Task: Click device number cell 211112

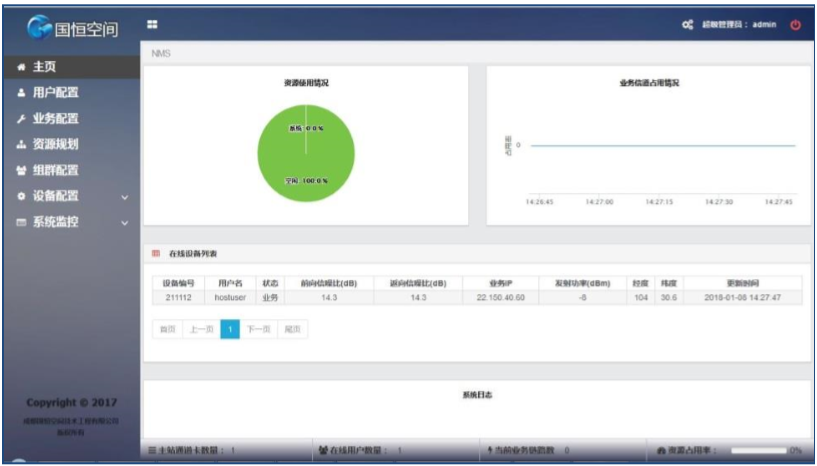Action: point(179,298)
